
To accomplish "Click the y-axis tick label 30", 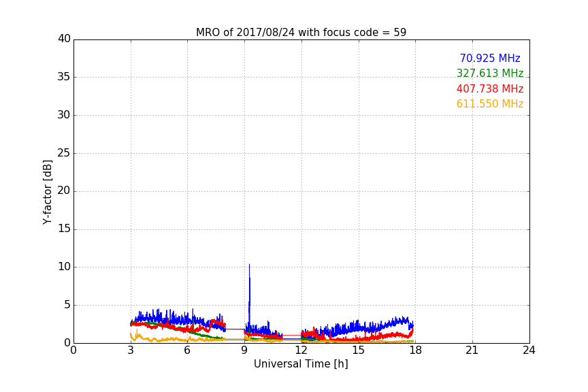I will [64, 115].
